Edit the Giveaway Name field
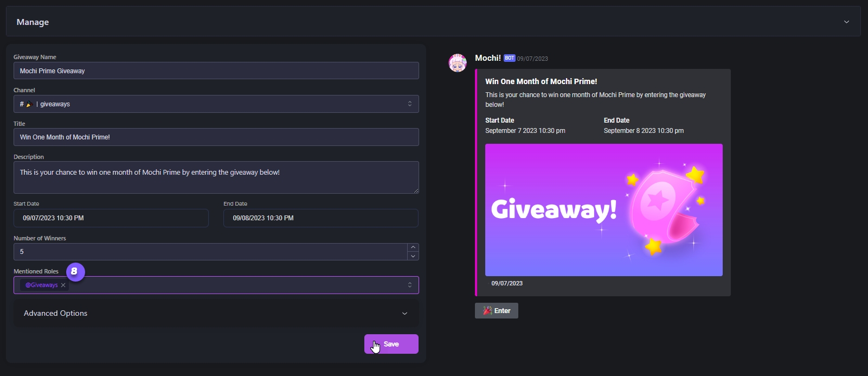 [x=216, y=71]
